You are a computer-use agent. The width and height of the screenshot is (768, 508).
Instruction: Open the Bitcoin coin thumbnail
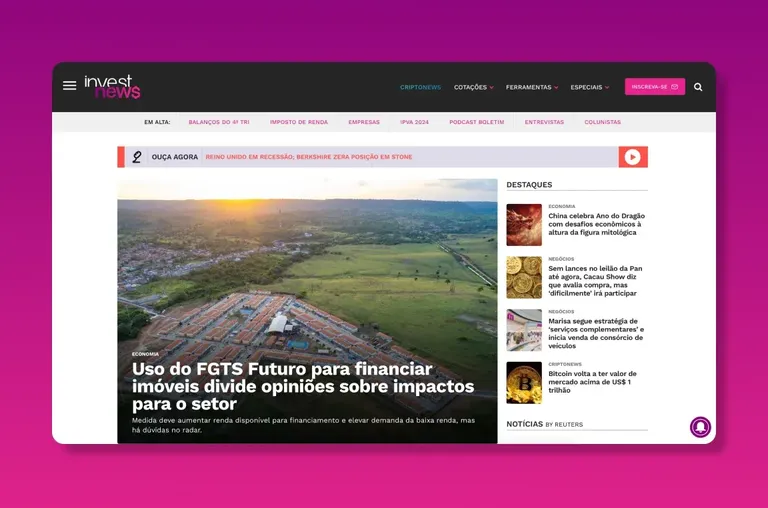[524, 383]
